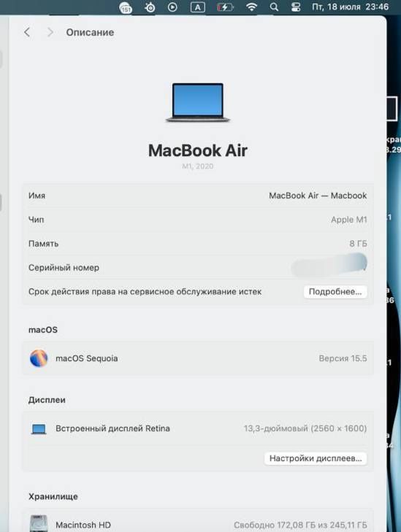This screenshot has height=532, width=401.
Task: Open Spotlight search magnifier icon
Action: coord(274,7)
